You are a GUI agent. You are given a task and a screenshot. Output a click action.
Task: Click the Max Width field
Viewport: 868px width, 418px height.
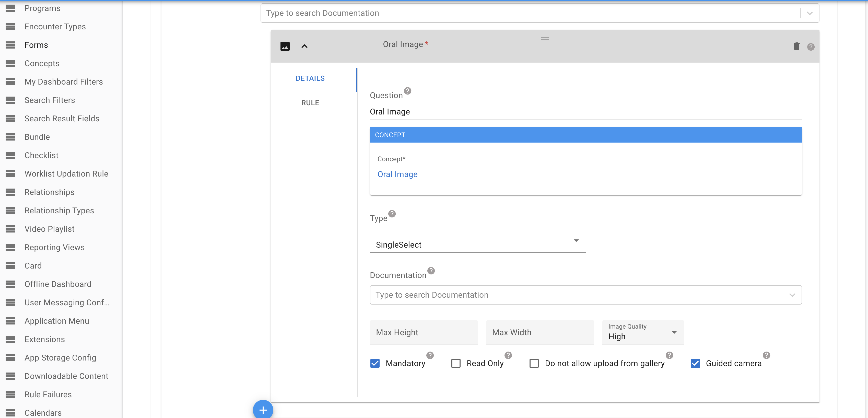(540, 332)
